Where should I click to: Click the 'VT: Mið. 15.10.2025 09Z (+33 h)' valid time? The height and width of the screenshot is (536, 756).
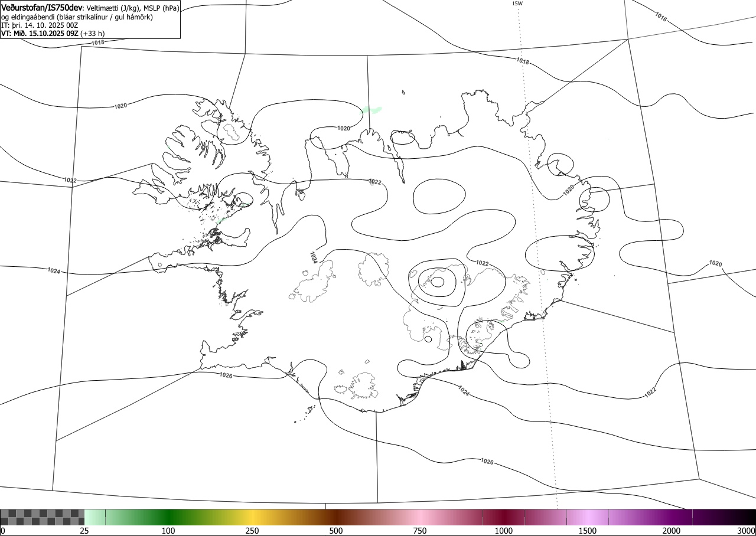tap(53, 34)
